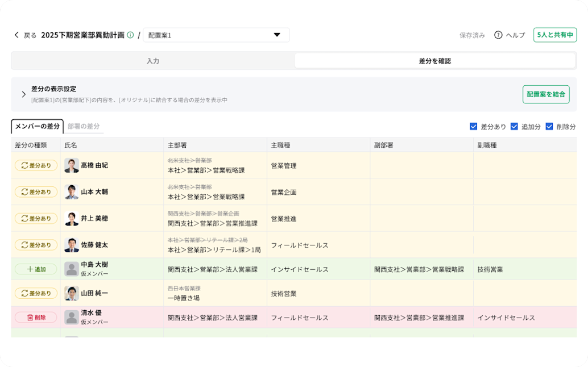Click the 差分あり badge for 井上 美穂
The height and width of the screenshot is (367, 588).
(35, 218)
